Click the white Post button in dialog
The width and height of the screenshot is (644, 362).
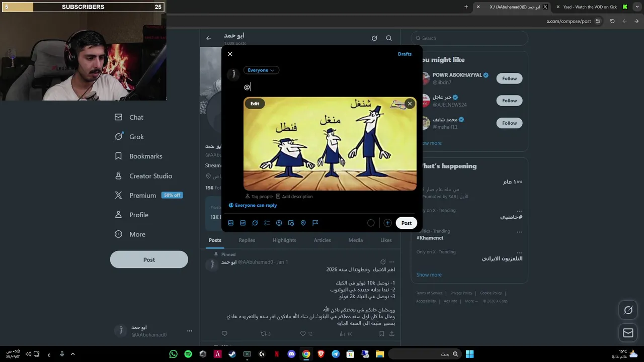click(x=407, y=223)
